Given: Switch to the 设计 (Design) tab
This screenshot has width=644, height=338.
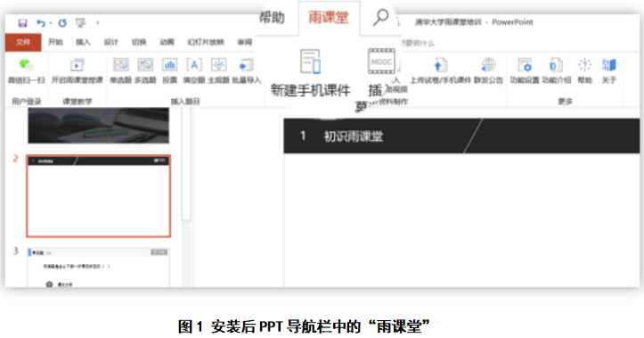Looking at the screenshot, I should [x=110, y=42].
